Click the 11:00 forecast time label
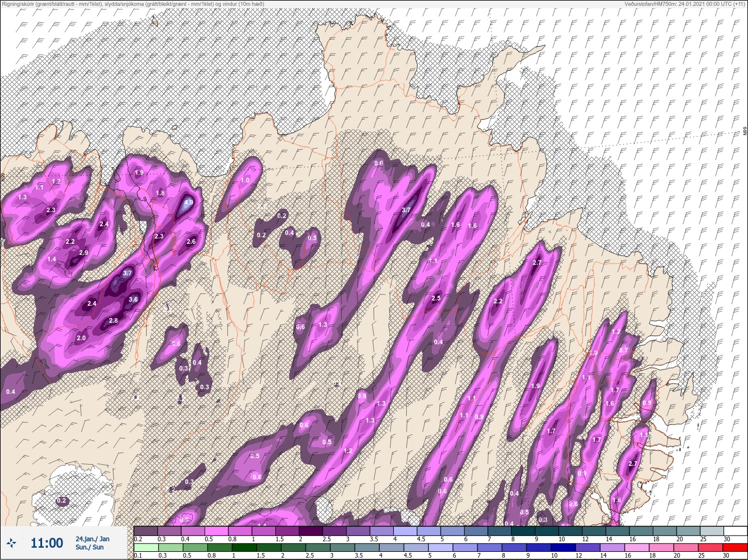The height and width of the screenshot is (560, 748). [47, 543]
